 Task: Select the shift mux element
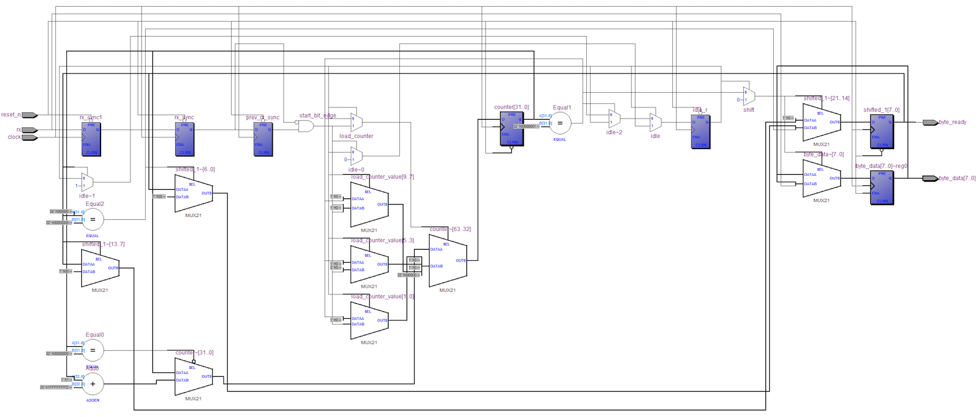pos(749,95)
